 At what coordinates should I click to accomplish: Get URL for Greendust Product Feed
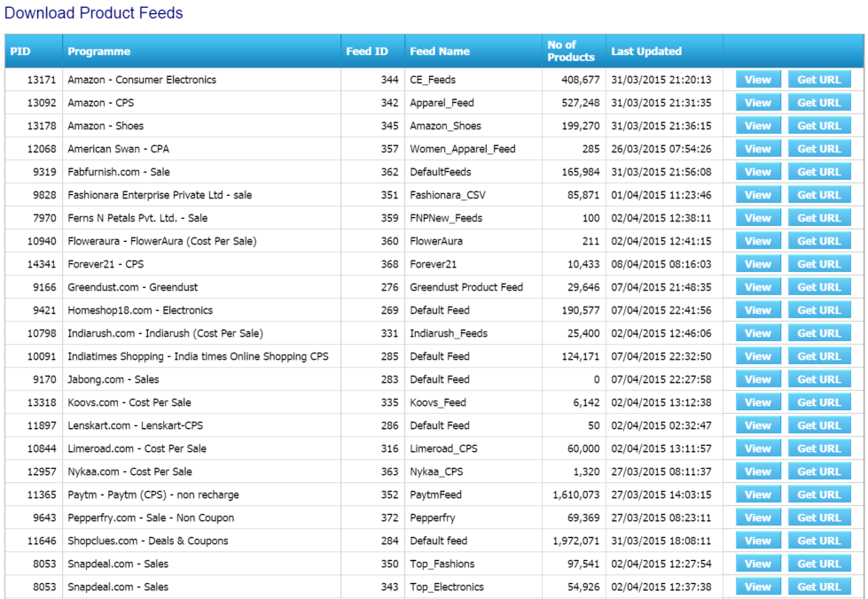[818, 287]
